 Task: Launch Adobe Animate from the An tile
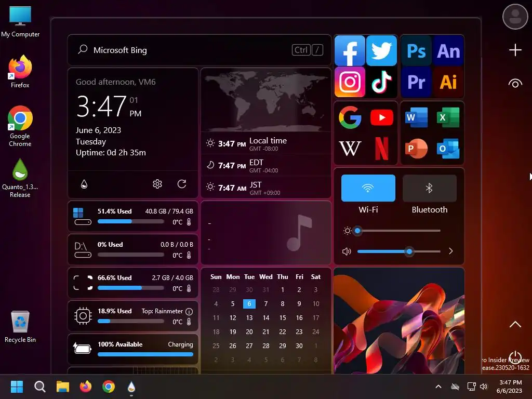pyautogui.click(x=448, y=51)
